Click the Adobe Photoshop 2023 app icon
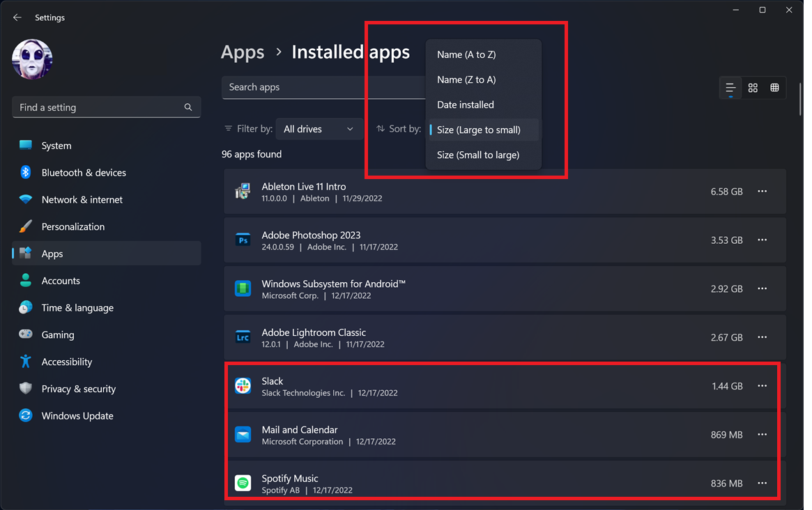 243,240
